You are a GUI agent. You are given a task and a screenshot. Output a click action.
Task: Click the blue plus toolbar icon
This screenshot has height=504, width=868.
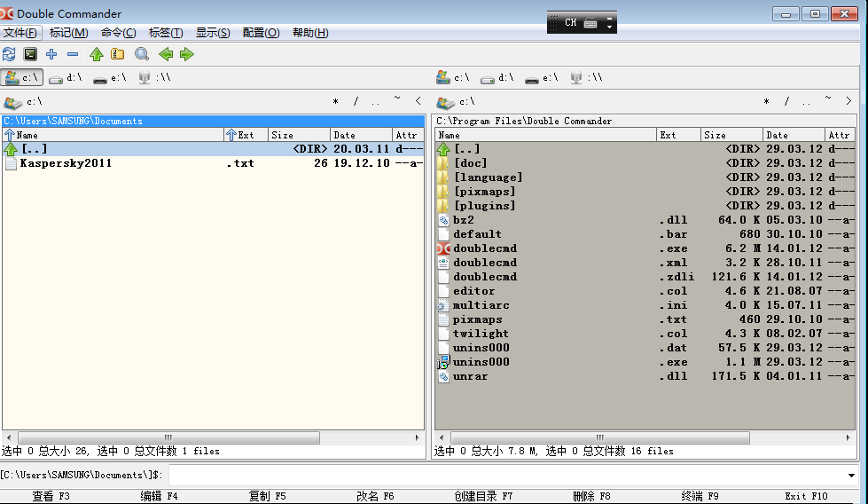point(51,54)
